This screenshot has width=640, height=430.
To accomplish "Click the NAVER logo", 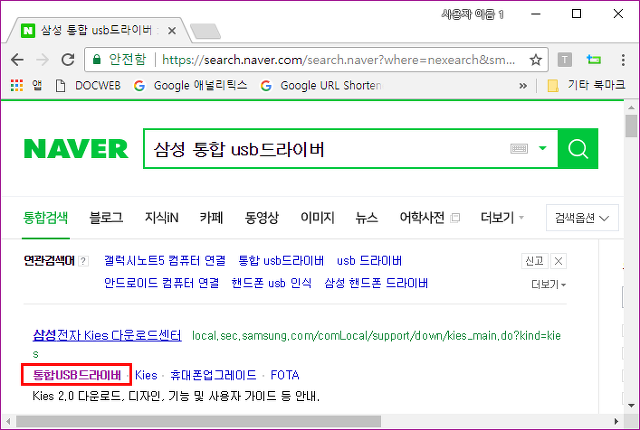I will point(76,149).
